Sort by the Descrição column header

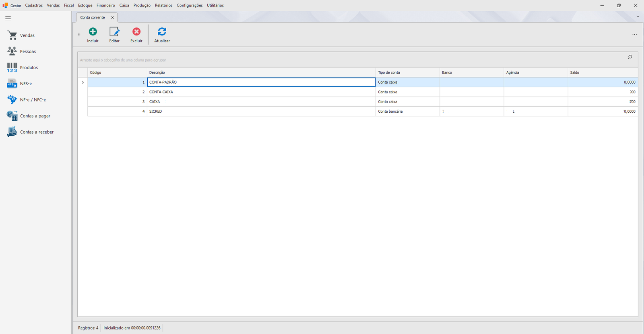pos(261,72)
